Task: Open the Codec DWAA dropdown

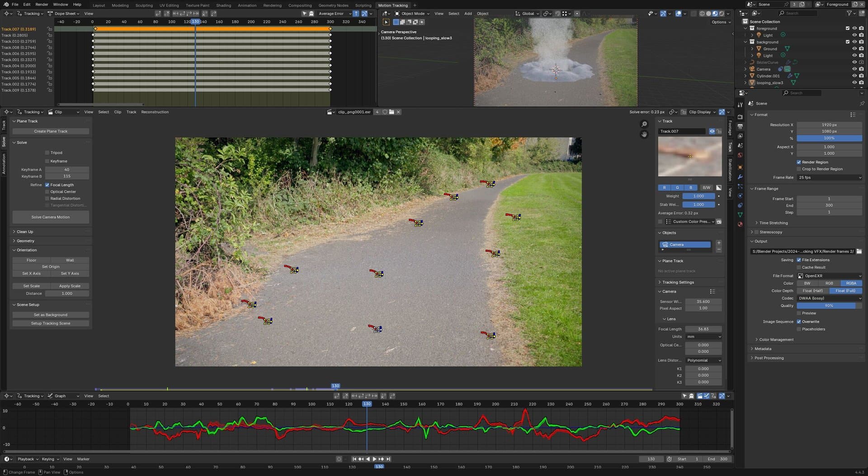Action: 830,298
